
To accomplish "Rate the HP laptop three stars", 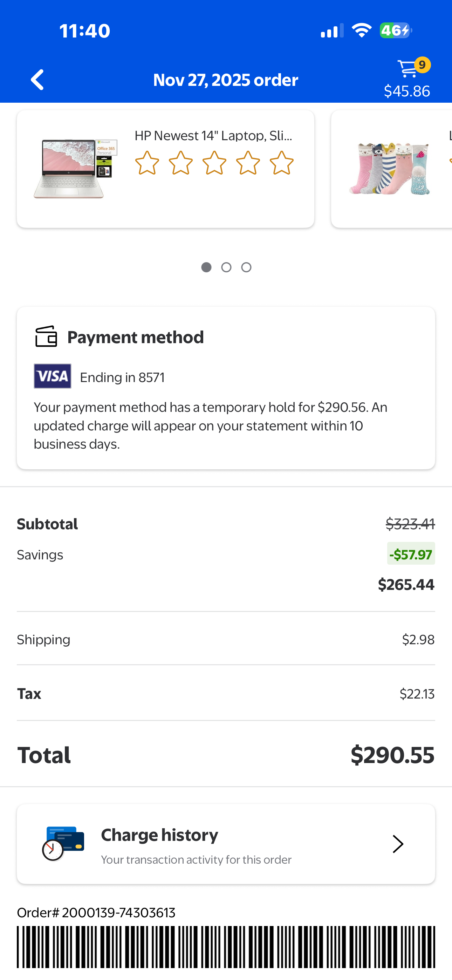I will point(214,163).
